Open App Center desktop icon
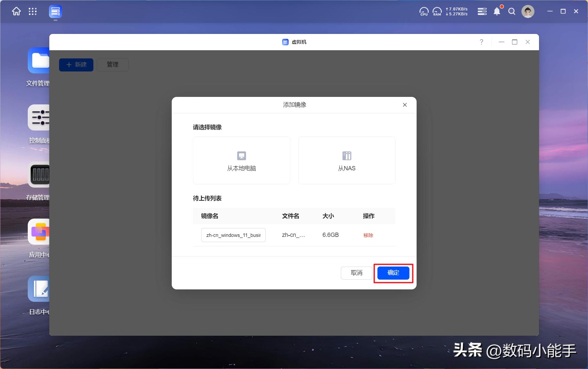The height and width of the screenshot is (369, 588). click(39, 232)
